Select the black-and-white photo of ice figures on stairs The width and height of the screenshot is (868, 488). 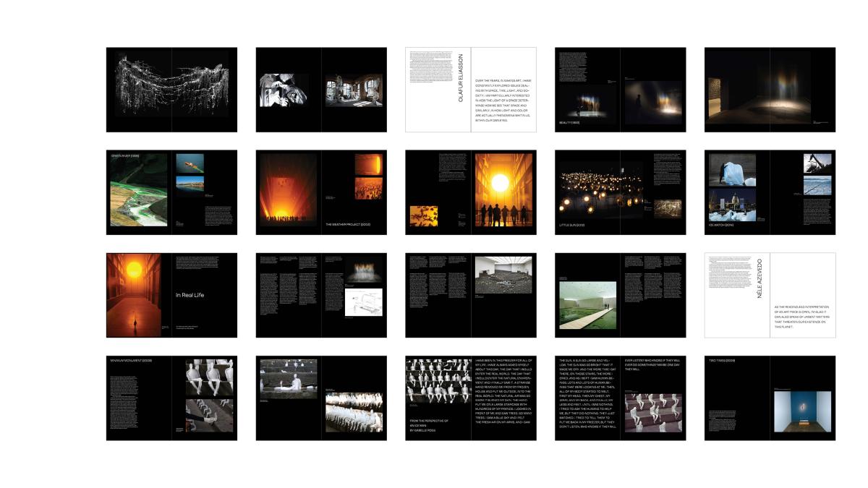point(438,381)
